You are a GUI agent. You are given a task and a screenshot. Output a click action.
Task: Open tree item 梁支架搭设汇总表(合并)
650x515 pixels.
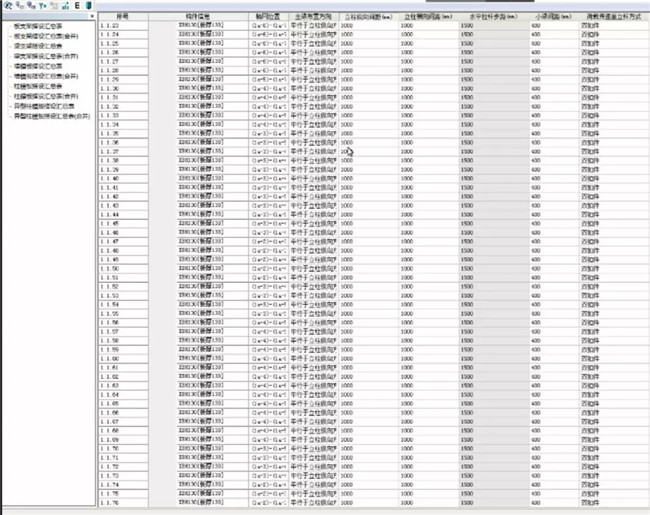click(x=46, y=56)
